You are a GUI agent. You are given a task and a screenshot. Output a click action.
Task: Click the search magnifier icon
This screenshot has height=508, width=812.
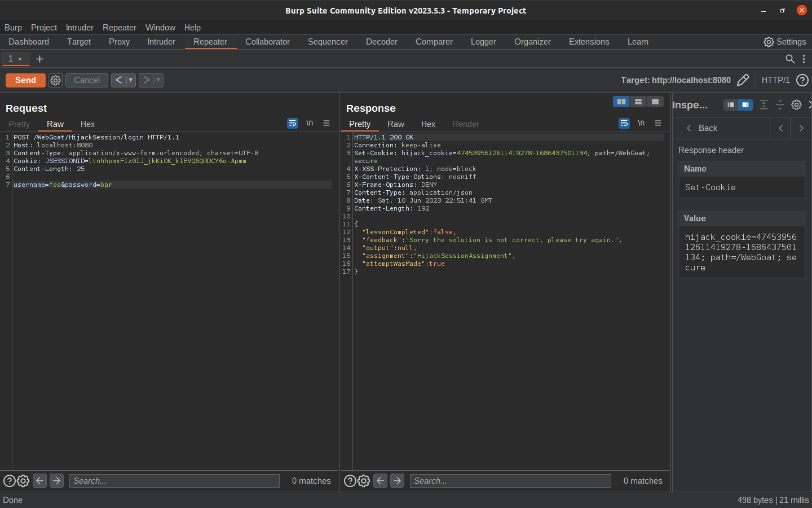(x=790, y=59)
